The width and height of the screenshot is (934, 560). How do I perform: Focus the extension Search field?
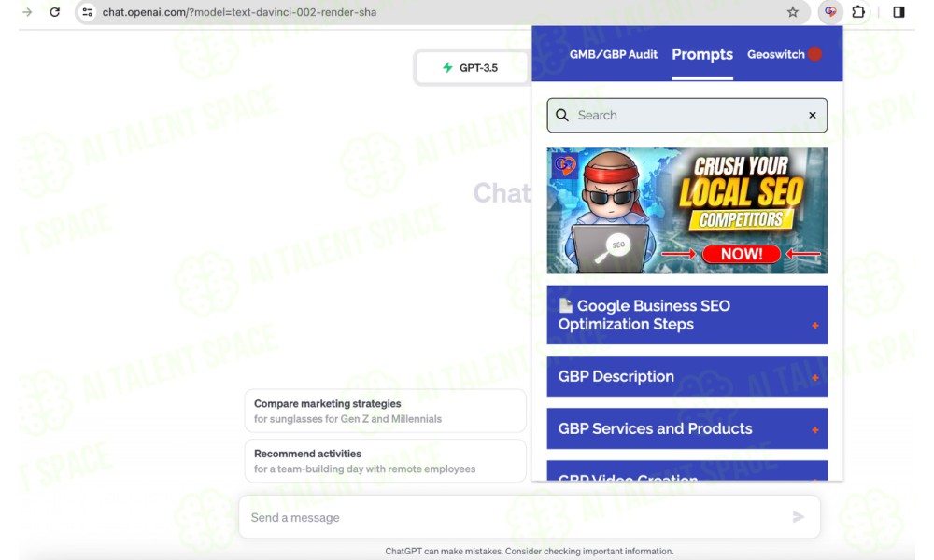click(x=686, y=115)
